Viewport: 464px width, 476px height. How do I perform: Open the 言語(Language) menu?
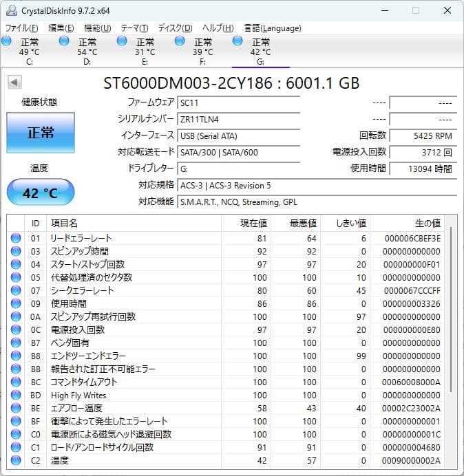pyautogui.click(x=273, y=28)
